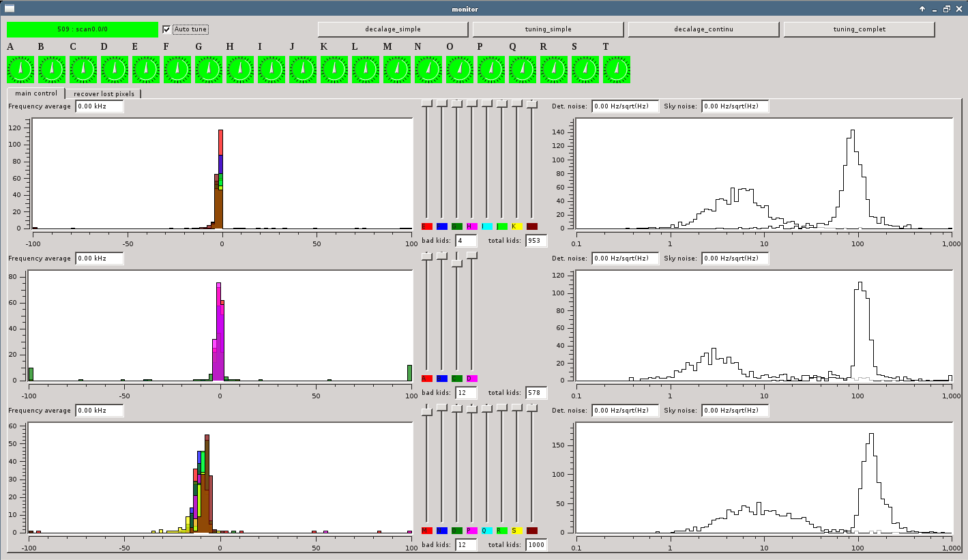Click the gauge icon for box K
968x560 pixels.
[x=334, y=70]
